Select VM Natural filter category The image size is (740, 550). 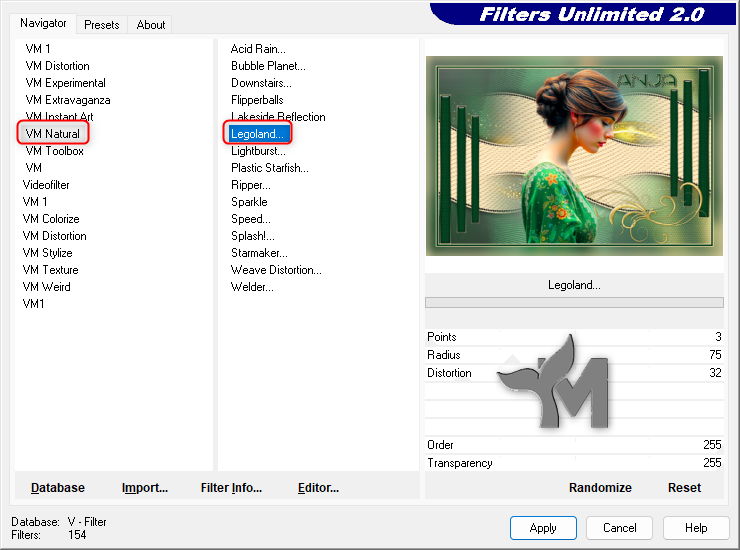[x=52, y=134]
